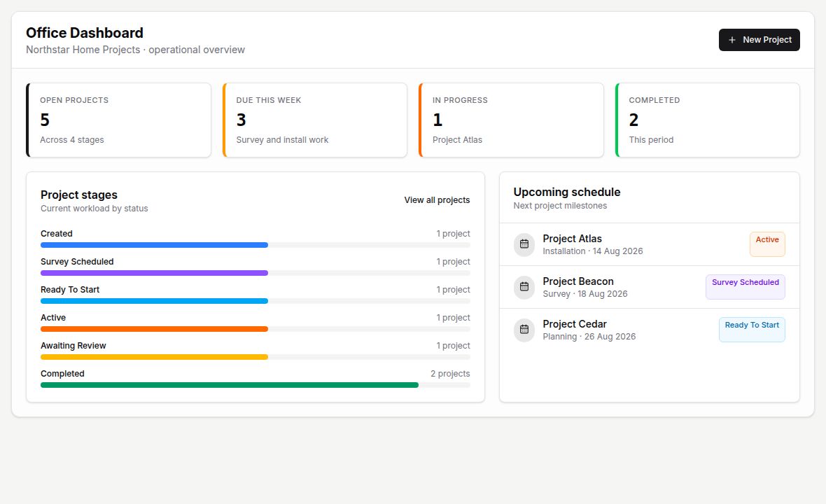Viewport: 826px width, 504px height.
Task: Click the 'Awaiting Review' stage label
Action: 73,346
